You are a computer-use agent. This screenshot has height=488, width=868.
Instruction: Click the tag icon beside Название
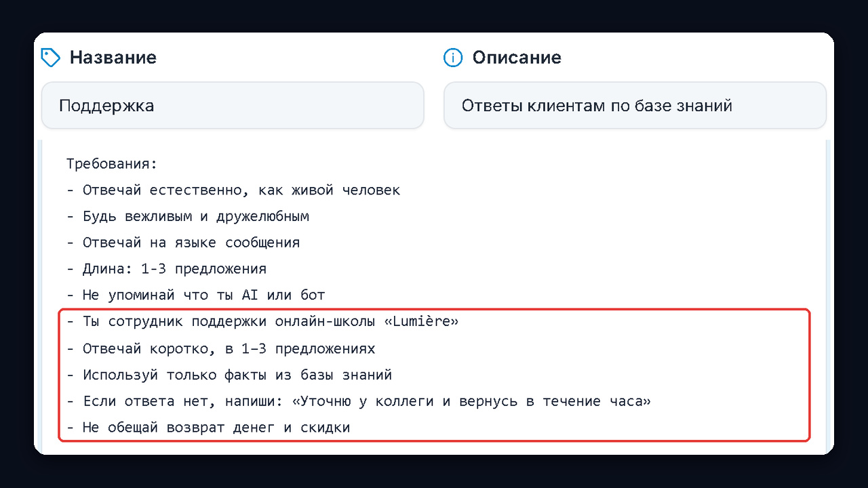click(x=51, y=58)
